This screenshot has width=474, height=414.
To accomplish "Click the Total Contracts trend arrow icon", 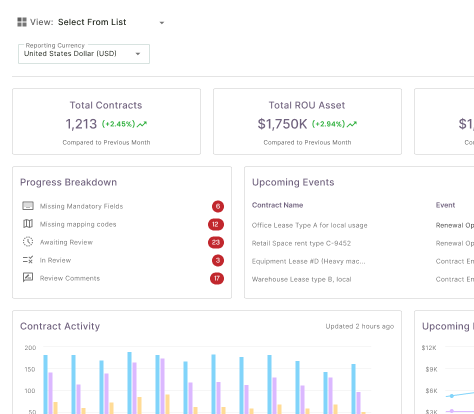I will [142, 124].
